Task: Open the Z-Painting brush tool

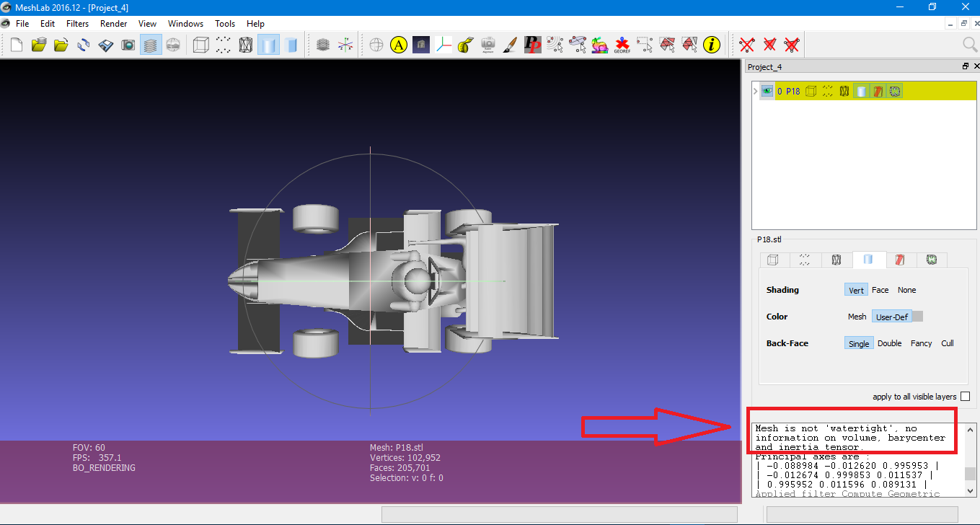Action: coord(510,45)
